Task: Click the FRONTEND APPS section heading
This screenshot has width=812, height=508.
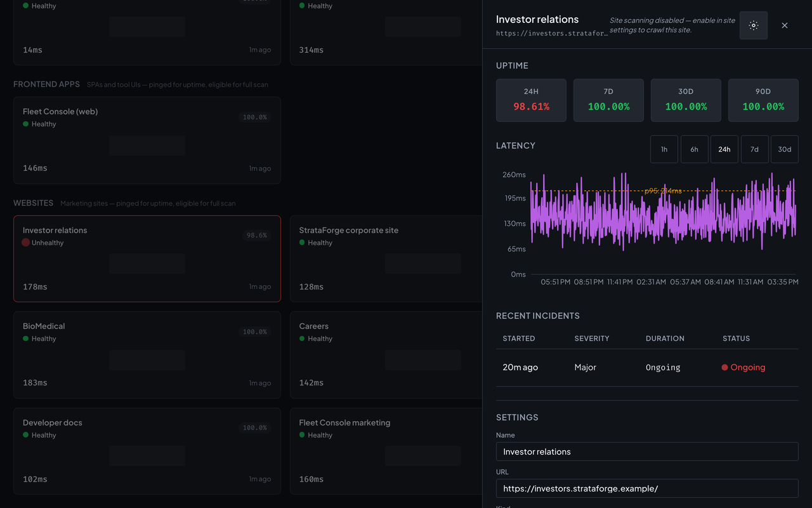Action: 47,84
